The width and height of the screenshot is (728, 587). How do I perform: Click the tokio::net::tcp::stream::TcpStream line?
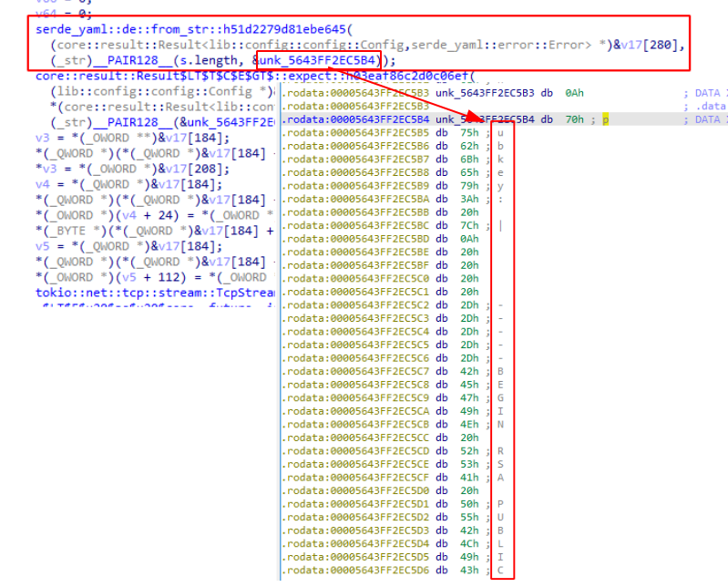pyautogui.click(x=155, y=293)
